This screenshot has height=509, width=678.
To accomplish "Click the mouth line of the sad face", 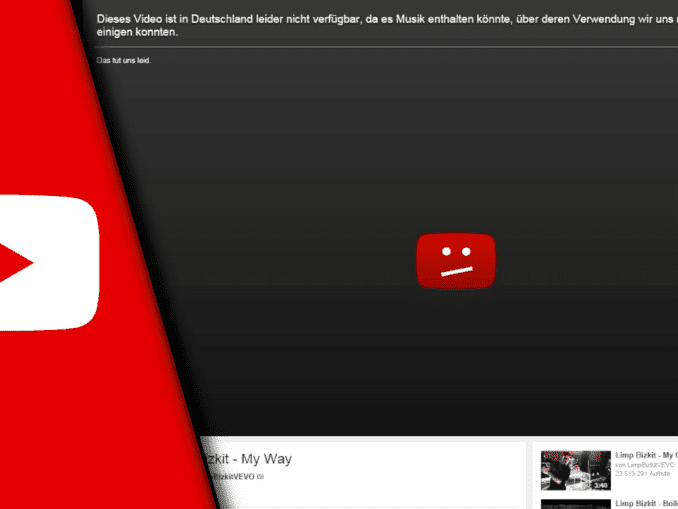I will 457,272.
